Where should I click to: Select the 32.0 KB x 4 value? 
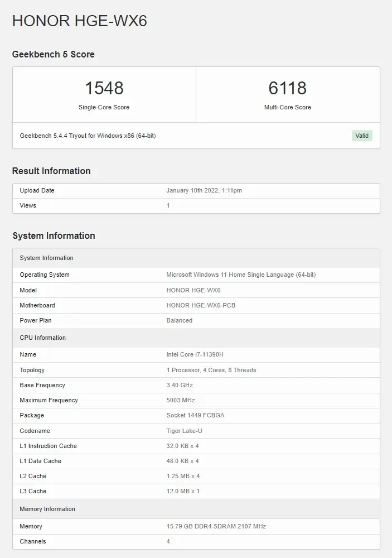pyautogui.click(x=182, y=446)
